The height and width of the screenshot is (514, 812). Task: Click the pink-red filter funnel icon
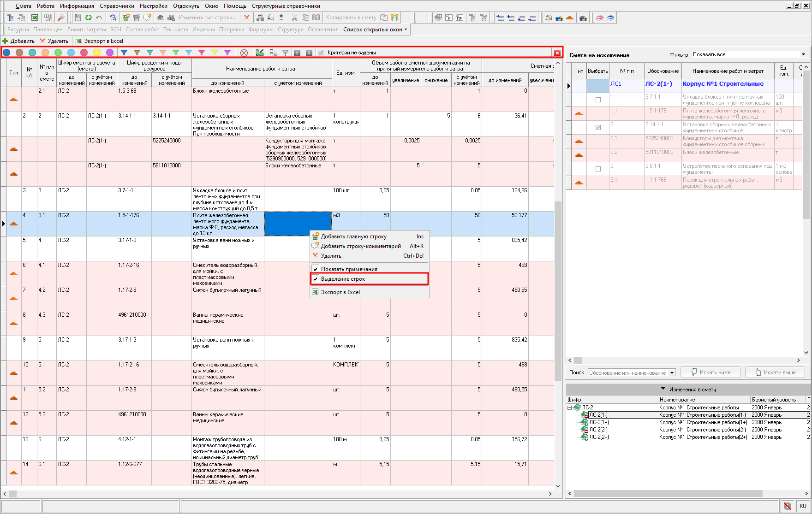coord(202,53)
